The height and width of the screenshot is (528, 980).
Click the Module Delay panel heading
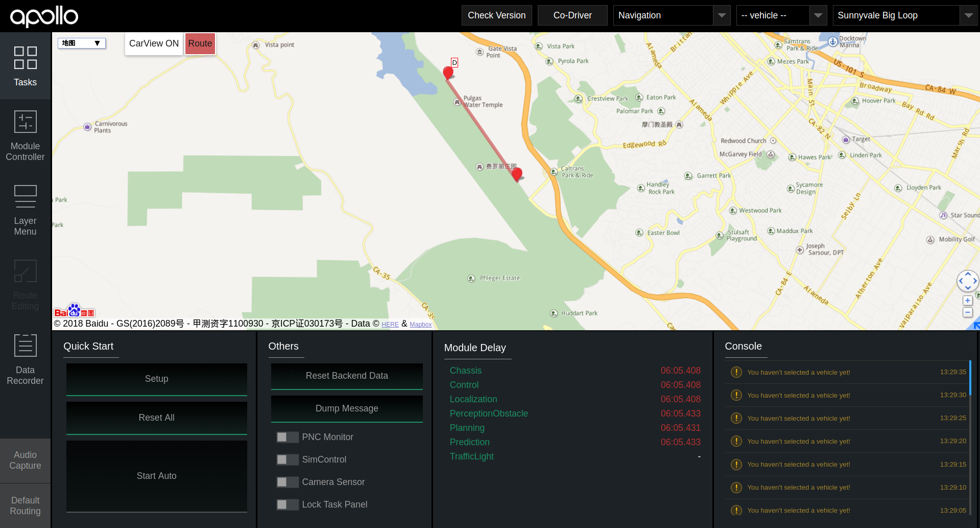pyautogui.click(x=475, y=348)
